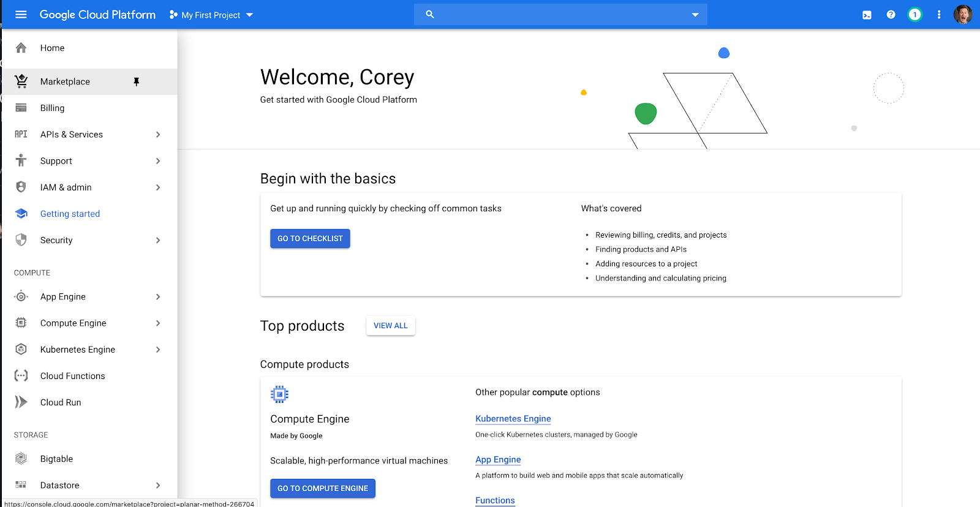The height and width of the screenshot is (507, 980).
Task: Click the Getting started graduation cap icon
Action: 21,214
